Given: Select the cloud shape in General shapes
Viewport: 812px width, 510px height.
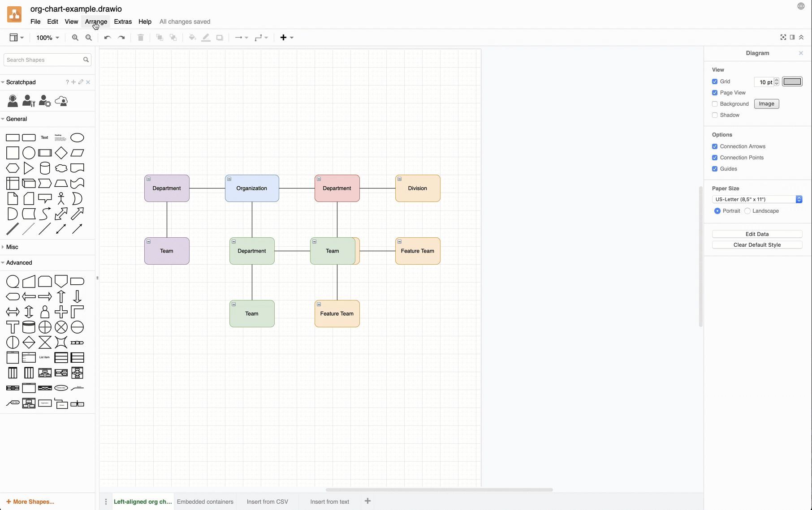Looking at the screenshot, I should pyautogui.click(x=61, y=168).
